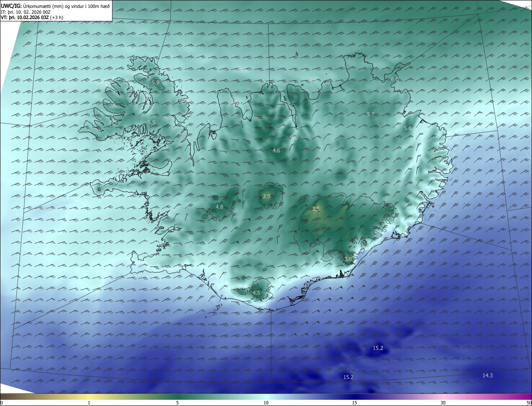Select the 4.8 value label
Viewport: 532px width, 406px height.
click(219, 207)
